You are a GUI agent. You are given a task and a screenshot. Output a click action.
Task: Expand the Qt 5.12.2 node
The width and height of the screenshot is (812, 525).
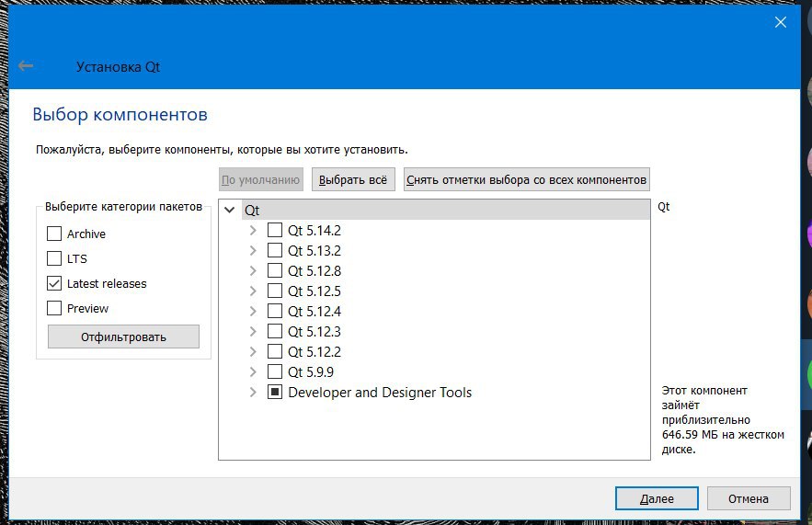coord(253,351)
